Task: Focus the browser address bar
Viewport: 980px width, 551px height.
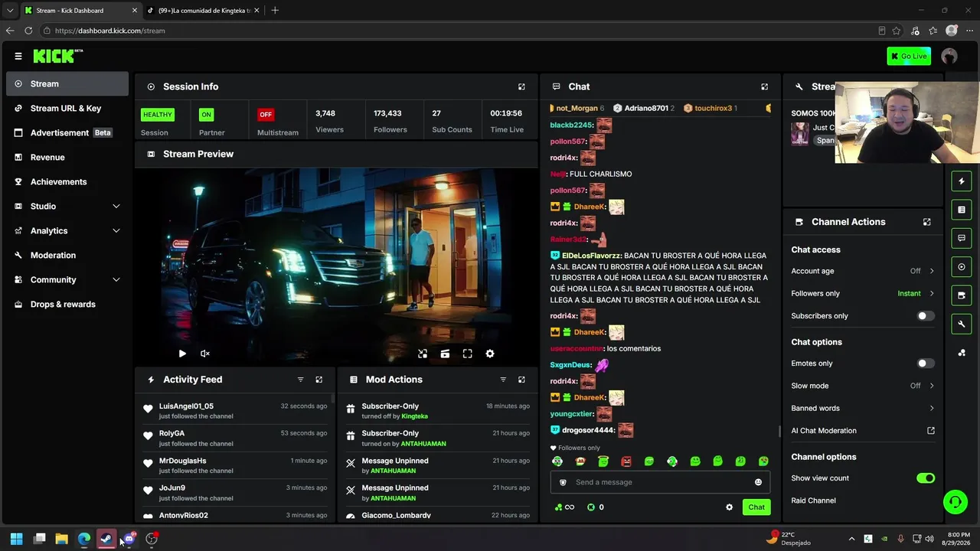Action: point(459,31)
